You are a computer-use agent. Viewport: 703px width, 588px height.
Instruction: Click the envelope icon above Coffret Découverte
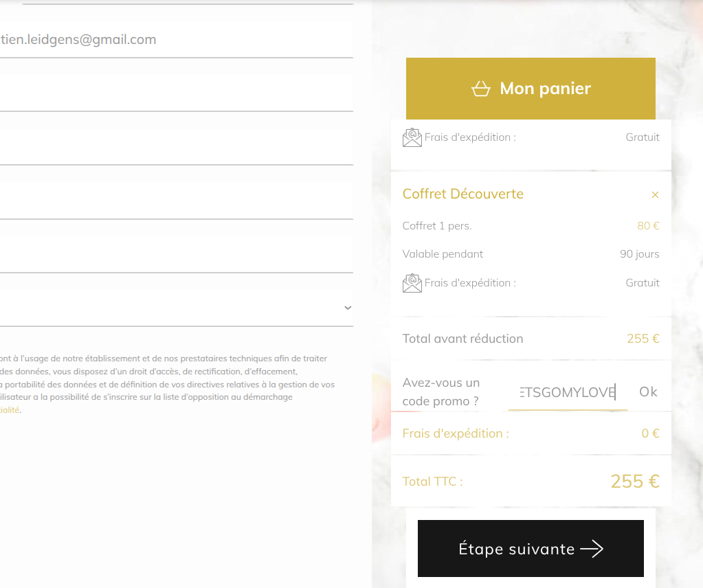point(412,137)
